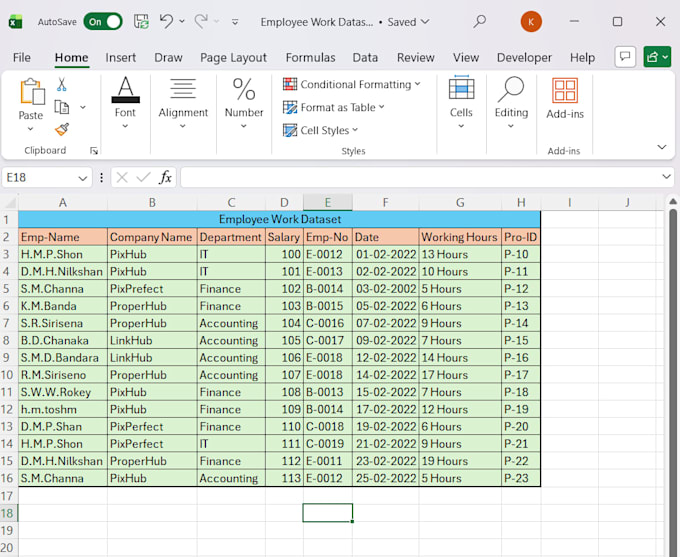Click the Save icon in title bar
The image size is (680, 557).
click(141, 21)
